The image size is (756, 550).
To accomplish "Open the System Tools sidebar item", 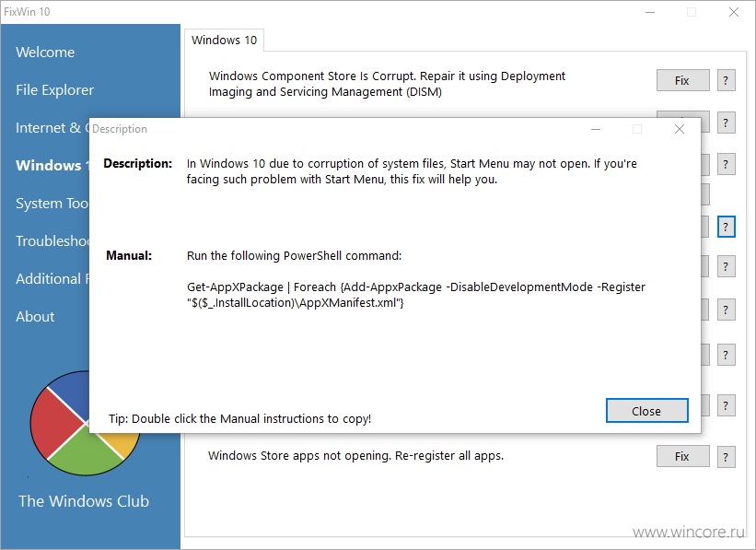I will (52, 203).
